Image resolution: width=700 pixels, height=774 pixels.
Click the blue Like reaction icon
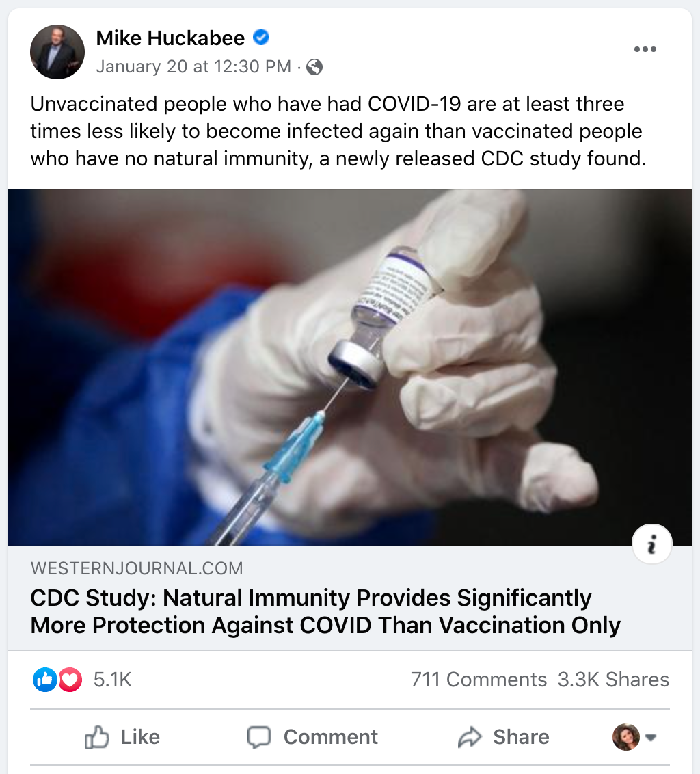click(x=44, y=680)
